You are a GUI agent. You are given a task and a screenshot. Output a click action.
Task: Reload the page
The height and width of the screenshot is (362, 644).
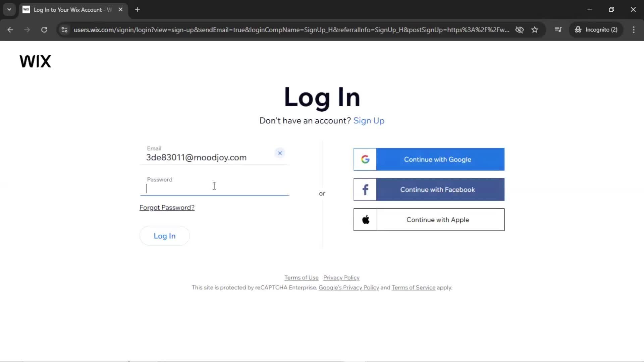(44, 29)
